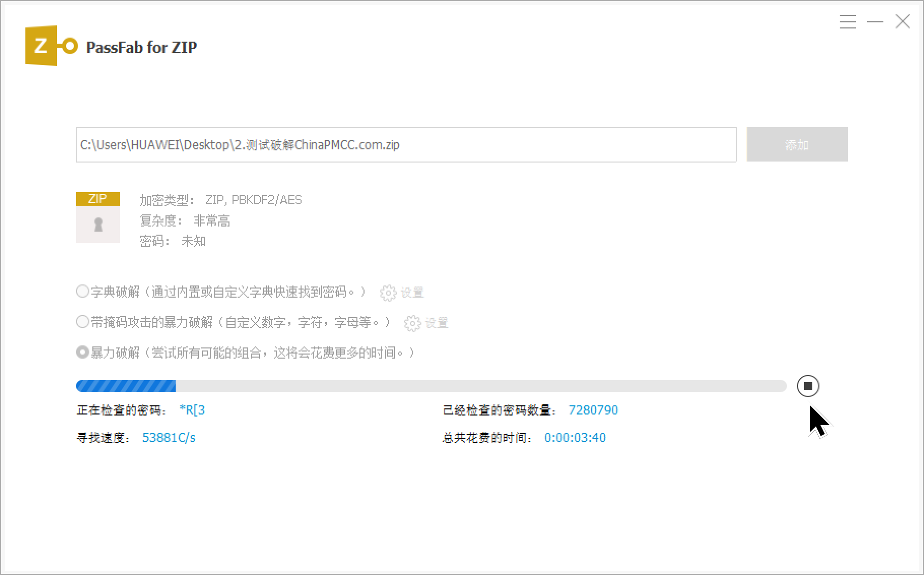Image resolution: width=924 pixels, height=575 pixels.
Task: Click the search speed value 53881C/s
Action: click(x=169, y=438)
